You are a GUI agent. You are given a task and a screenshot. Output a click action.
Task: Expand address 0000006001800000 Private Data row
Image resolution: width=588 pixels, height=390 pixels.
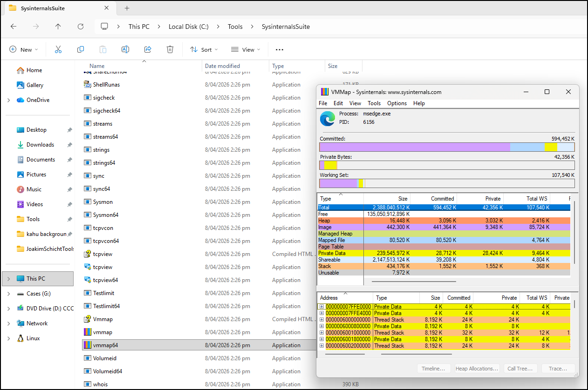pos(321,339)
